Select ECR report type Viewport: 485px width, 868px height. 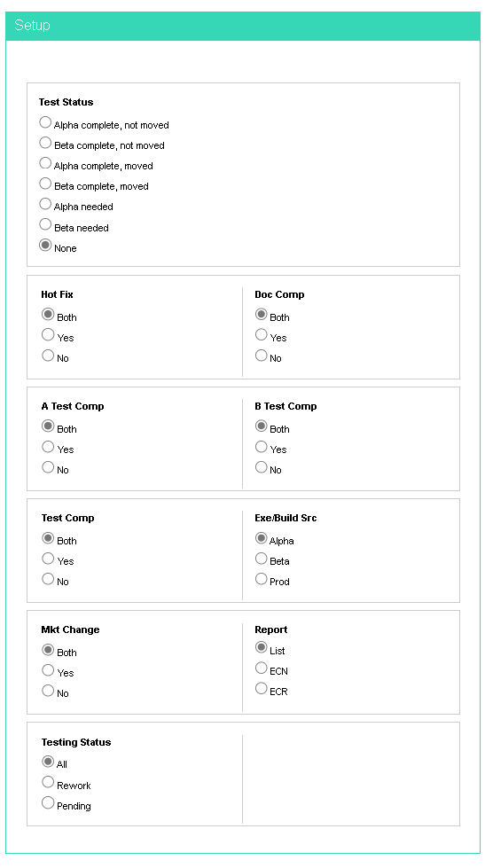pyautogui.click(x=262, y=688)
